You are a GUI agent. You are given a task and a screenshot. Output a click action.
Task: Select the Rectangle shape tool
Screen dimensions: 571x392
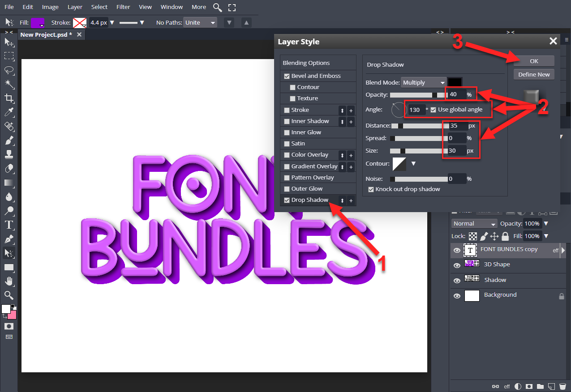click(x=9, y=267)
